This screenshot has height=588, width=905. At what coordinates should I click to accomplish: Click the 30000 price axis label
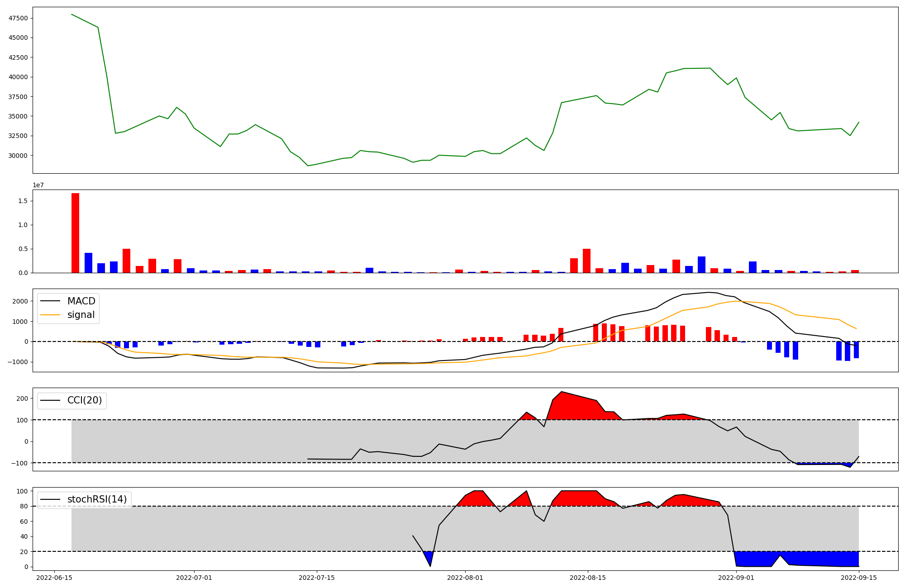click(18, 156)
